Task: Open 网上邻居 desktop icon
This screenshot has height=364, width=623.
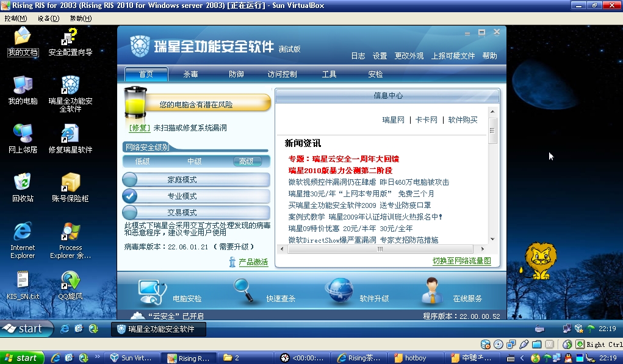Action: tap(23, 139)
